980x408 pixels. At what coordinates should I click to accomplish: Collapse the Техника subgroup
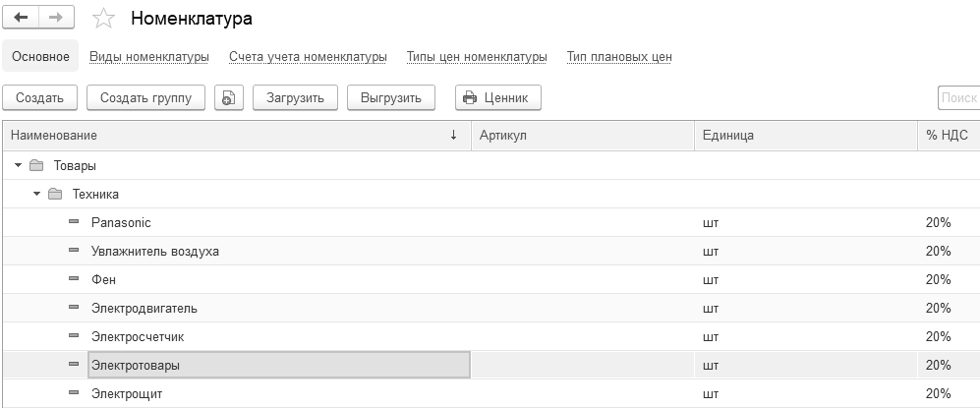coord(36,195)
